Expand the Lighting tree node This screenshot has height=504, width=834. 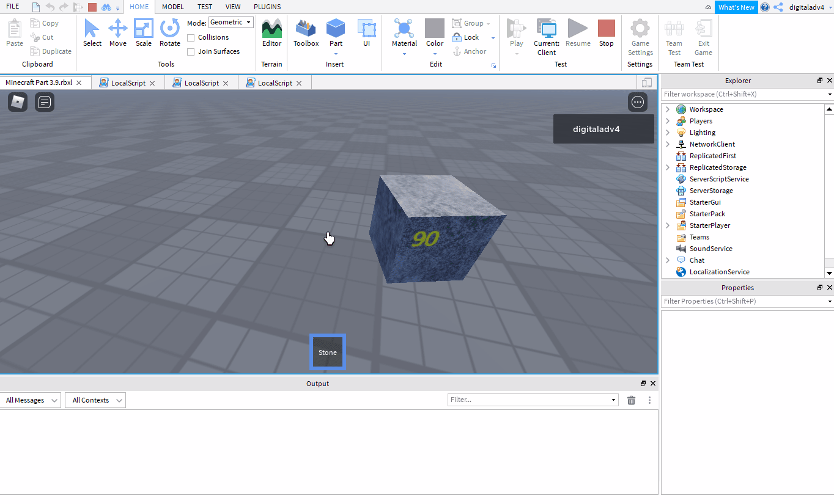point(668,133)
